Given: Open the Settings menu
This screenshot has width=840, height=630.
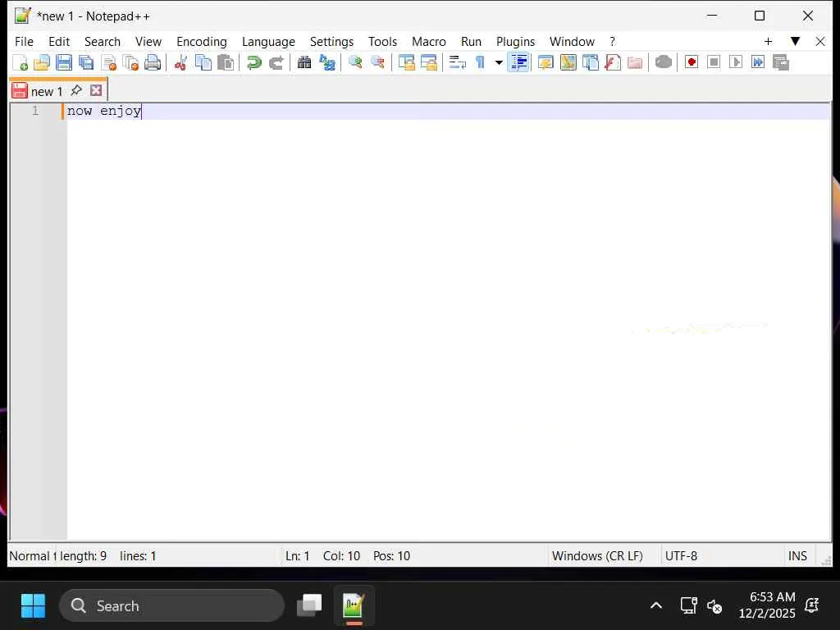Looking at the screenshot, I should pos(331,42).
